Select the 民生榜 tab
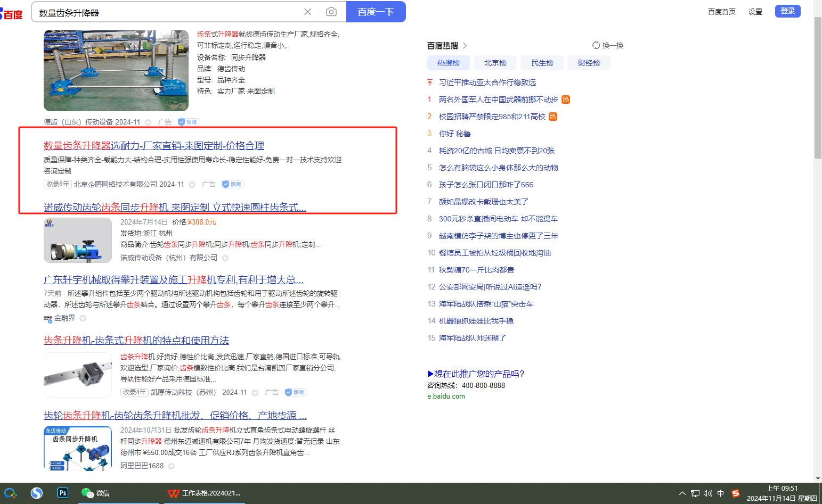Screen dimensions: 822x504 [542, 63]
